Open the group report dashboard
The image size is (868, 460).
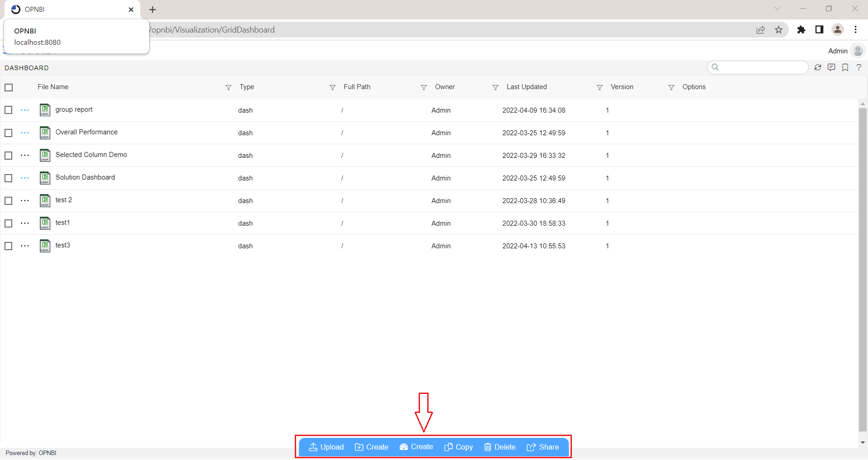click(x=74, y=109)
